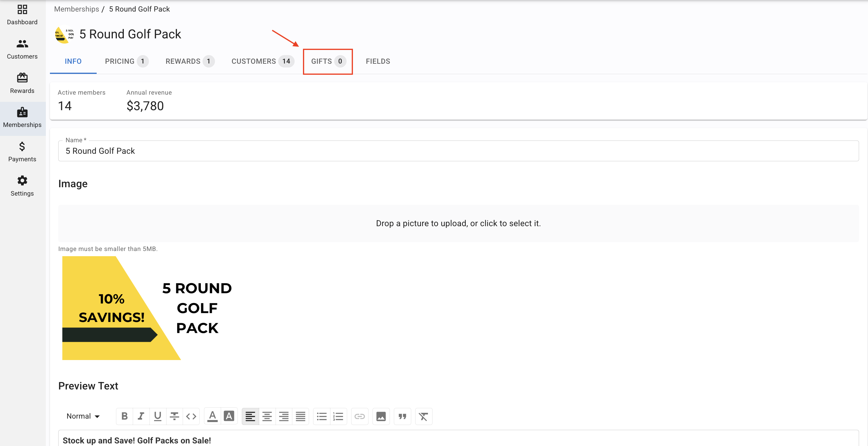
Task: Go to Memberships breadcrumb link
Action: 76,9
